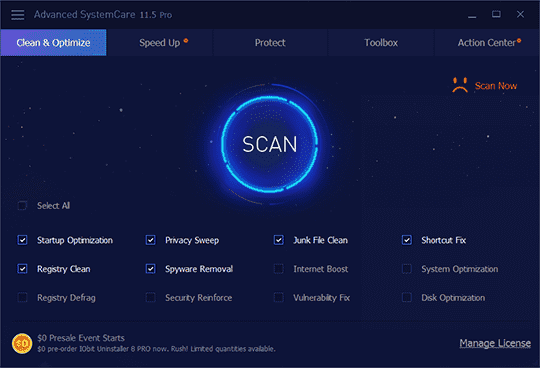Open the Speed Up tab
Viewport: 540px width, 368px height.
pyautogui.click(x=160, y=43)
